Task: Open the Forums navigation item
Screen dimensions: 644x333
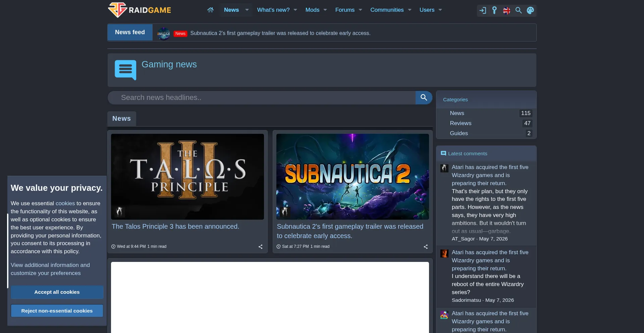Action: (345, 10)
